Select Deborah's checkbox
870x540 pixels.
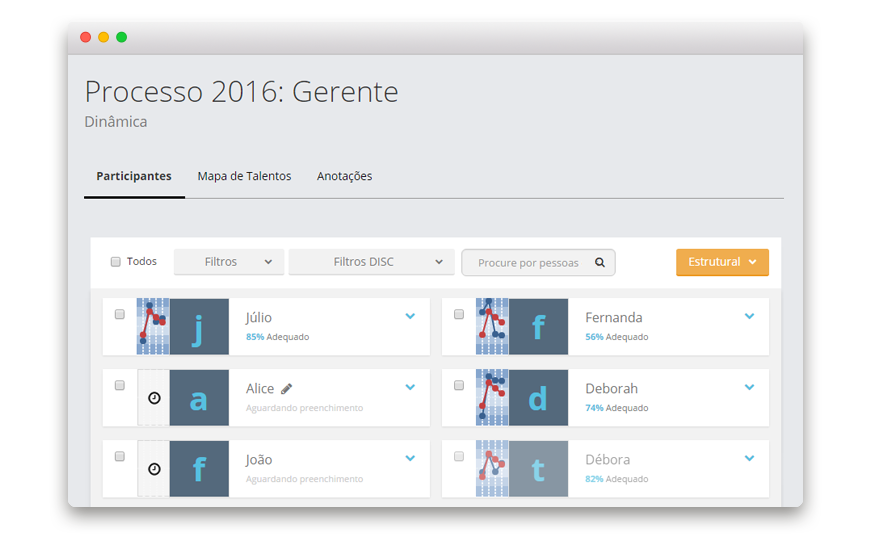click(x=459, y=385)
